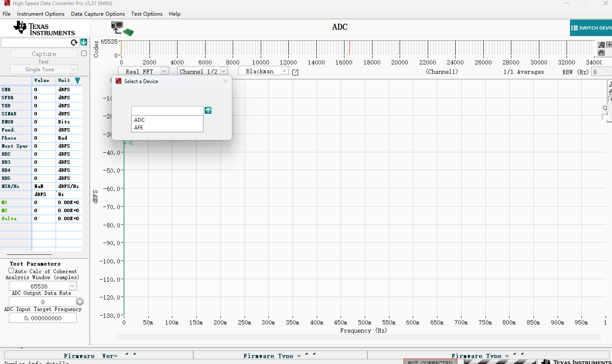Click the teal triangle in the Unit header
The width and height of the screenshot is (612, 364).
77,81
